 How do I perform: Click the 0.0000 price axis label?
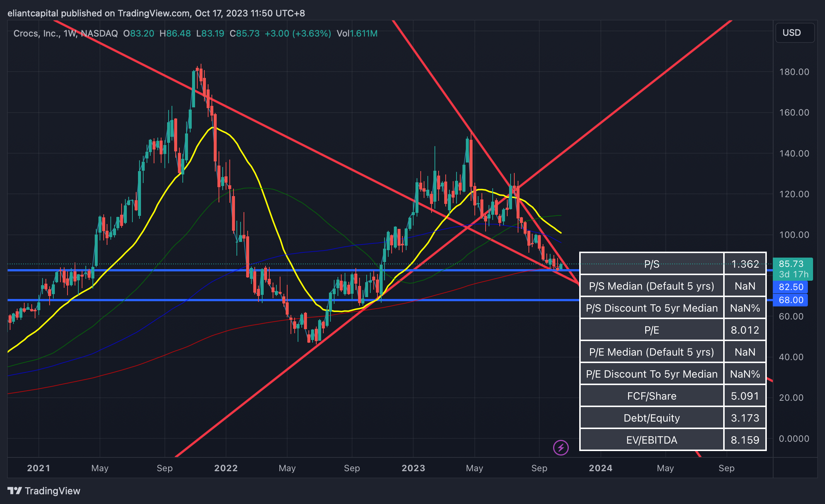click(794, 439)
